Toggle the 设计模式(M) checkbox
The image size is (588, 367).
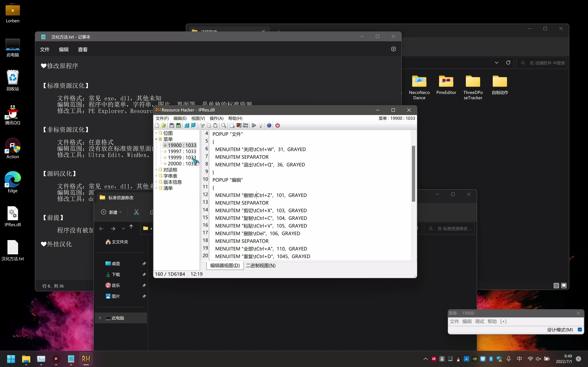coord(580,329)
